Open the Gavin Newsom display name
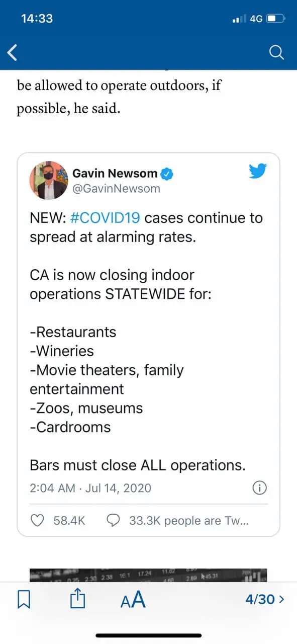 click(x=115, y=174)
